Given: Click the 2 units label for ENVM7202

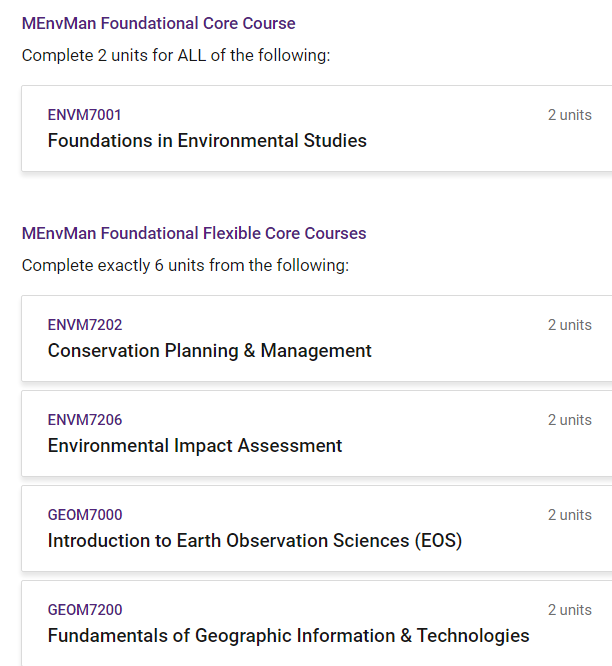Looking at the screenshot, I should tap(569, 325).
